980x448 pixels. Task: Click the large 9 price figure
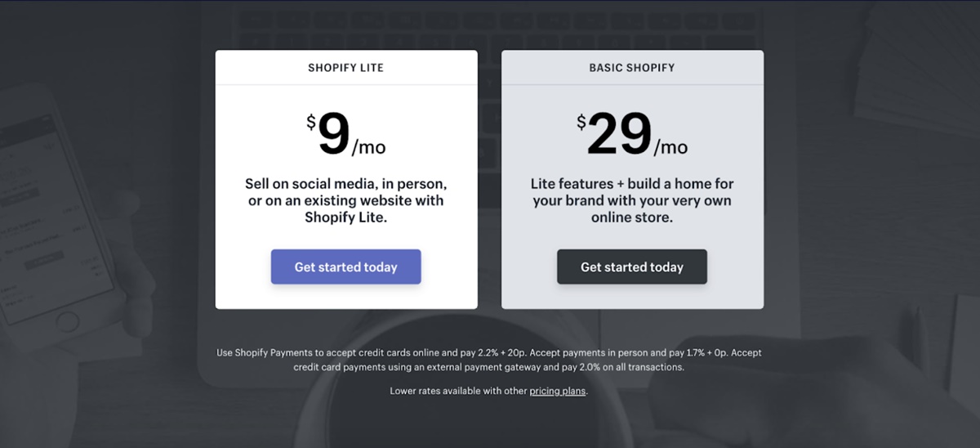point(334,133)
